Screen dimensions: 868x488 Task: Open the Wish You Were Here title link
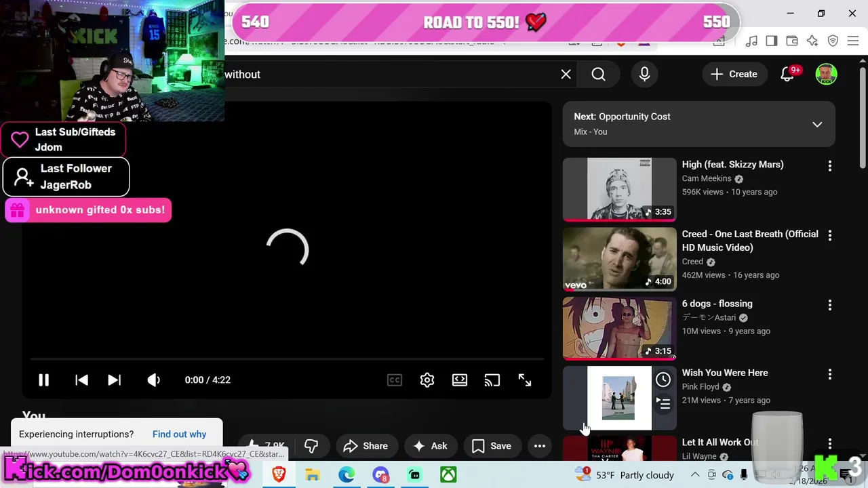(x=725, y=373)
